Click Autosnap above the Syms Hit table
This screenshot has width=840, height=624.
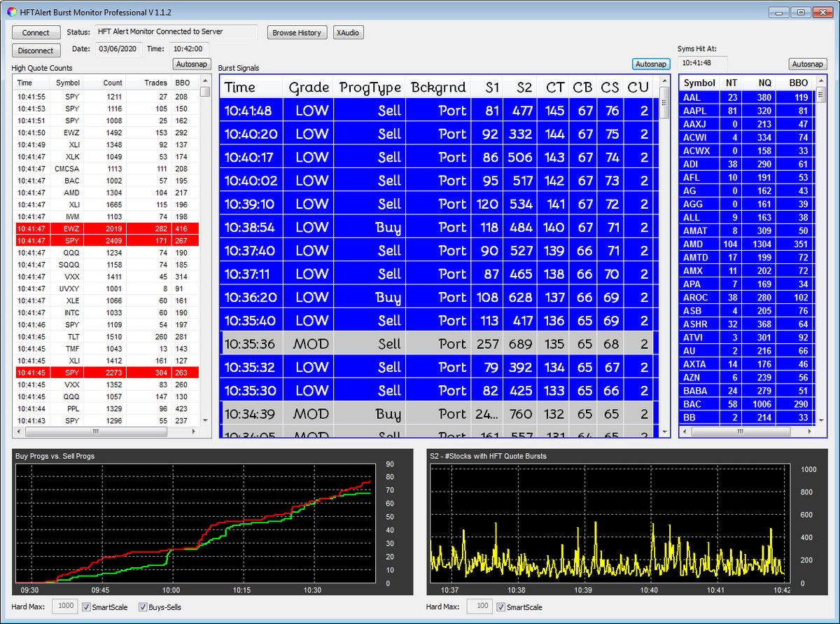point(808,64)
